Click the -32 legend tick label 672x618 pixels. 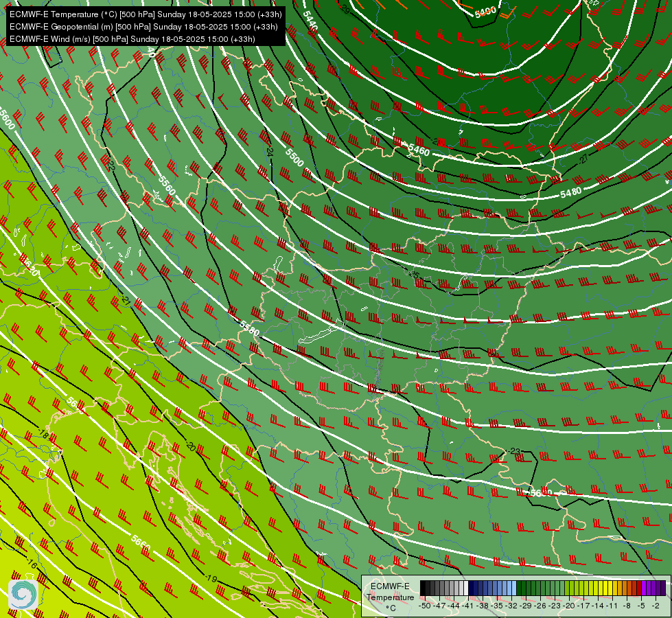coord(511,606)
